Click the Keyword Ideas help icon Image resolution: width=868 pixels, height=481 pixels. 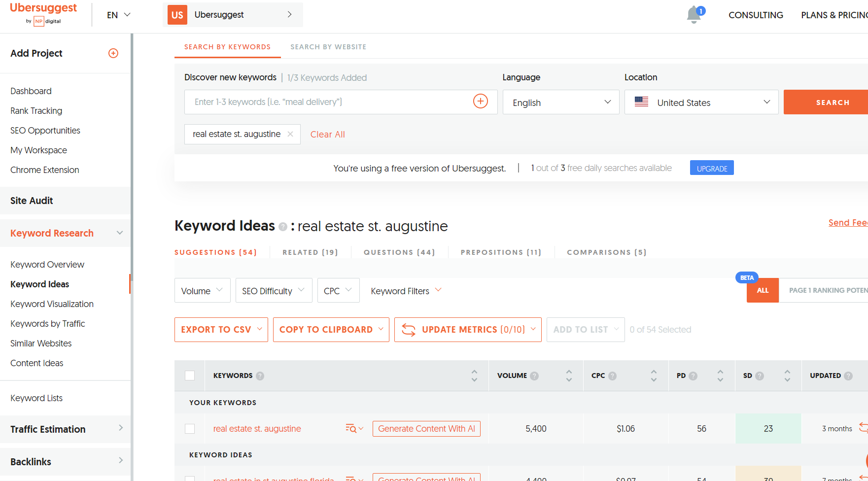coord(283,227)
